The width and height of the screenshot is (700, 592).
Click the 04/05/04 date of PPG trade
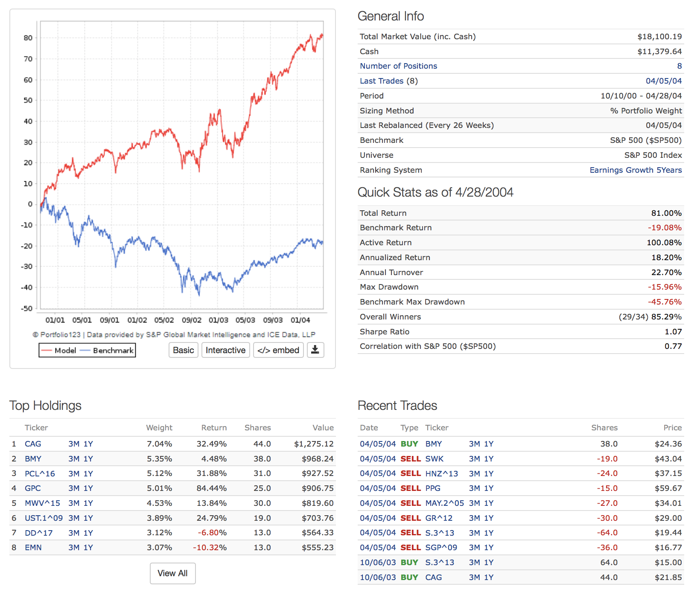(377, 488)
